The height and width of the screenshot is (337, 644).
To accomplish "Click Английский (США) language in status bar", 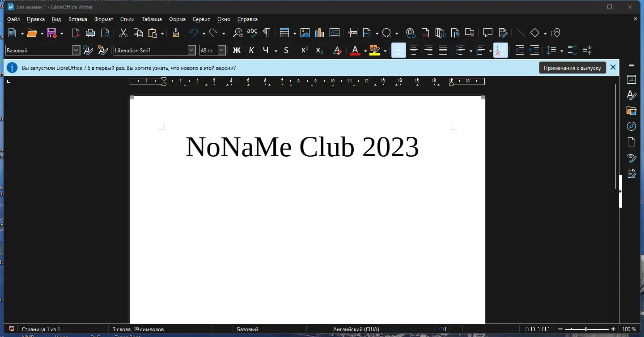I will [x=356, y=329].
